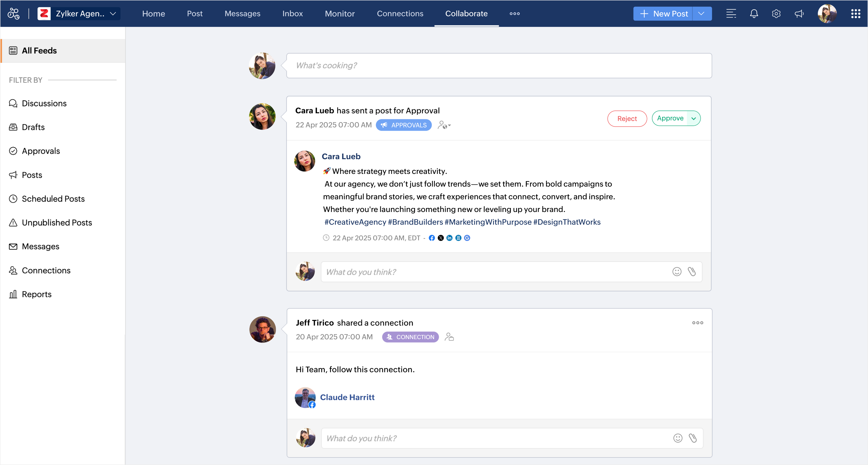Reject Cara Lueb's post
This screenshot has height=465, width=868.
(x=627, y=118)
